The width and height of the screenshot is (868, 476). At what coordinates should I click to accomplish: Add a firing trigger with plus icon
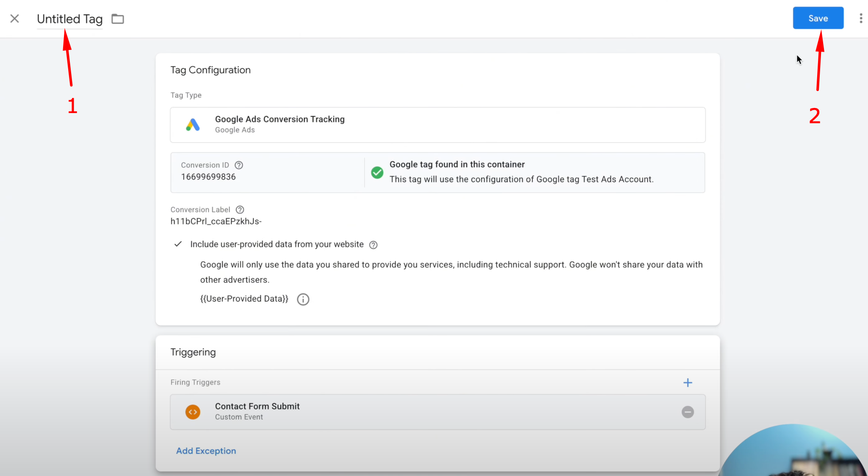pyautogui.click(x=688, y=383)
